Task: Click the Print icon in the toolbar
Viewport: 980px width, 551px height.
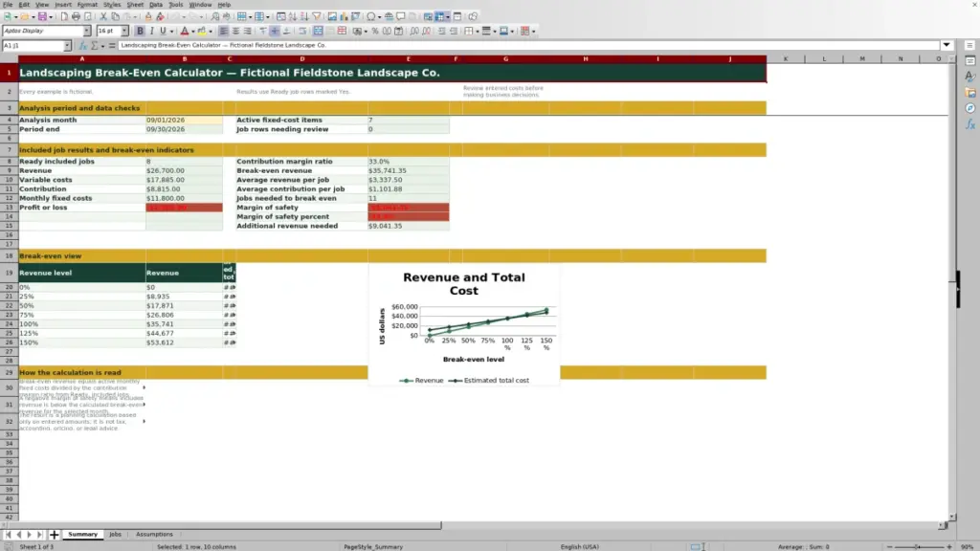Action: click(x=76, y=17)
